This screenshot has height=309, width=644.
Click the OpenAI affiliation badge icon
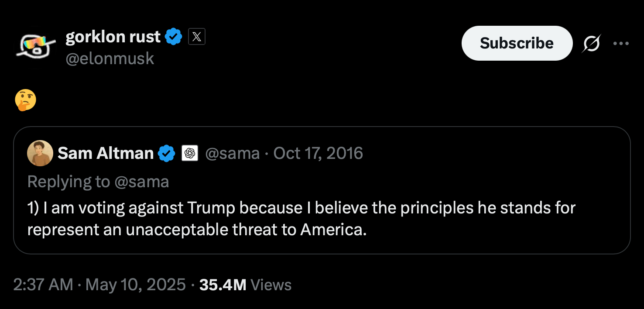point(190,153)
